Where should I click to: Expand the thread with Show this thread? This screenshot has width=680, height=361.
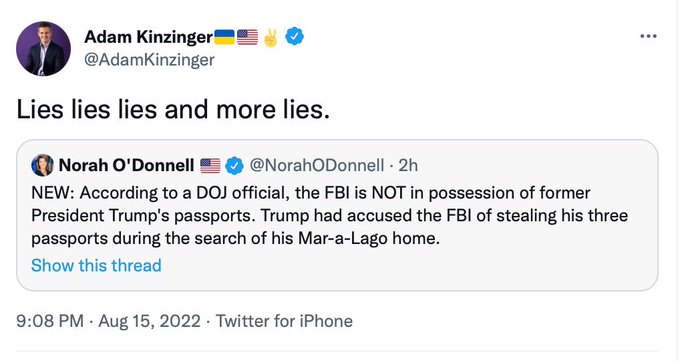[96, 266]
